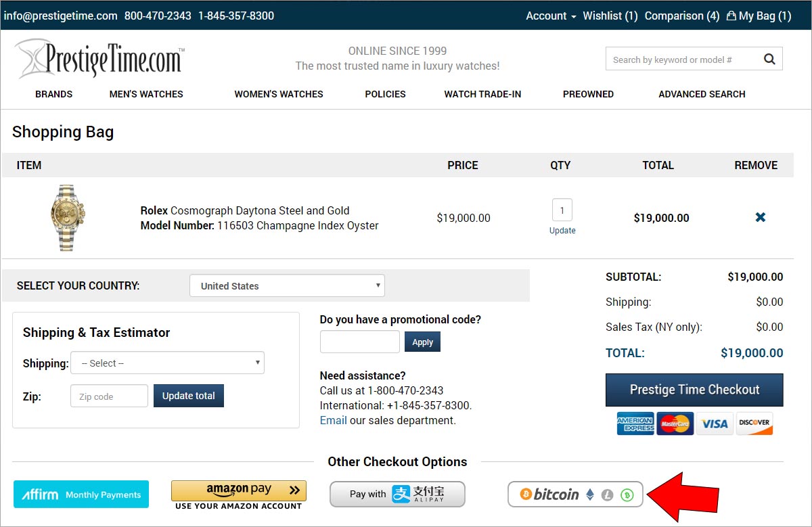Apply the promotional code
Image resolution: width=812 pixels, height=527 pixels.
tap(422, 342)
